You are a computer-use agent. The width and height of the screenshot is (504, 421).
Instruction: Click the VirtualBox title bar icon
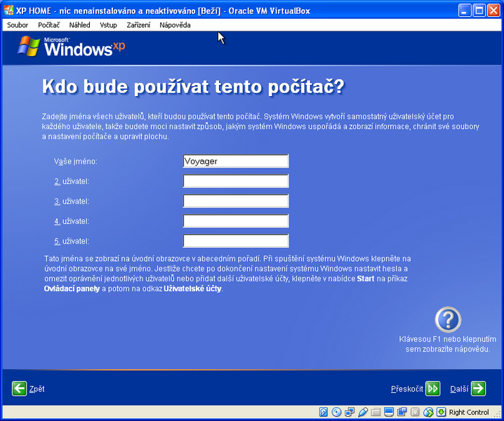pos(8,11)
